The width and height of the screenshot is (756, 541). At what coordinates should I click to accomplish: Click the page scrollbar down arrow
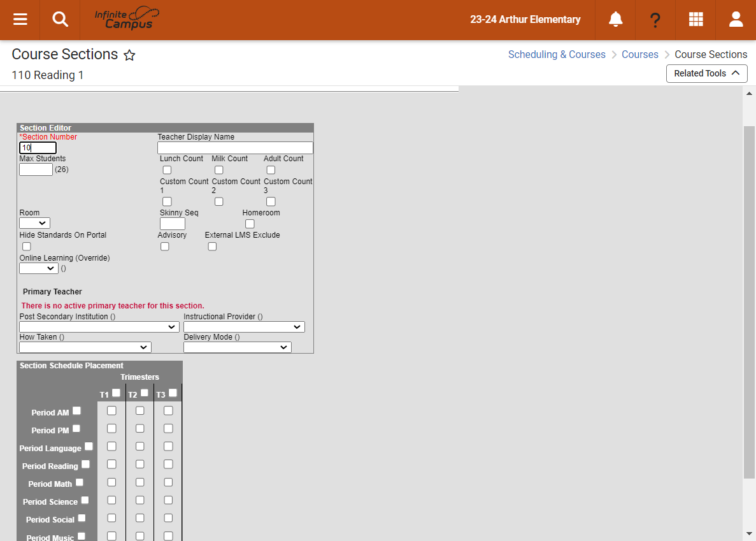click(x=749, y=534)
